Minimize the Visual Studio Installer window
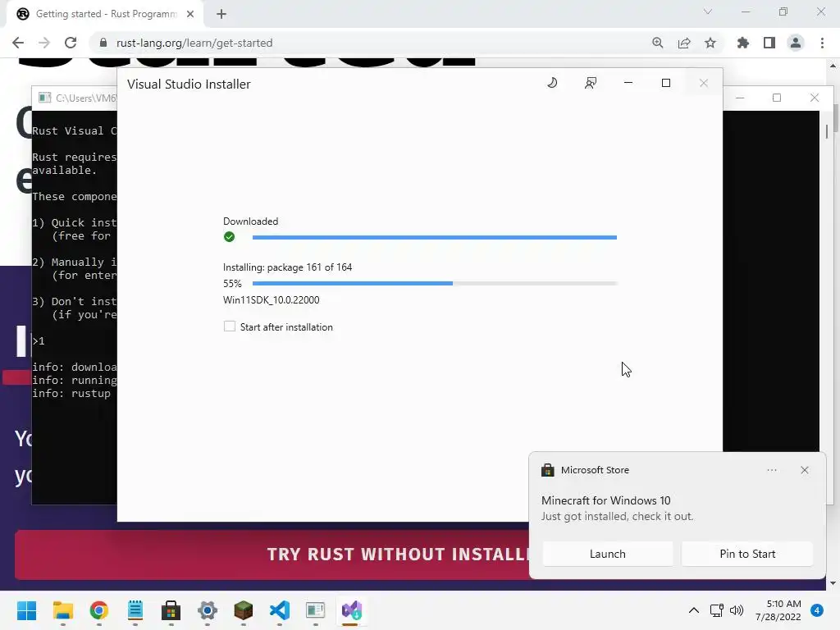Viewport: 840px width, 630px height. [628, 83]
